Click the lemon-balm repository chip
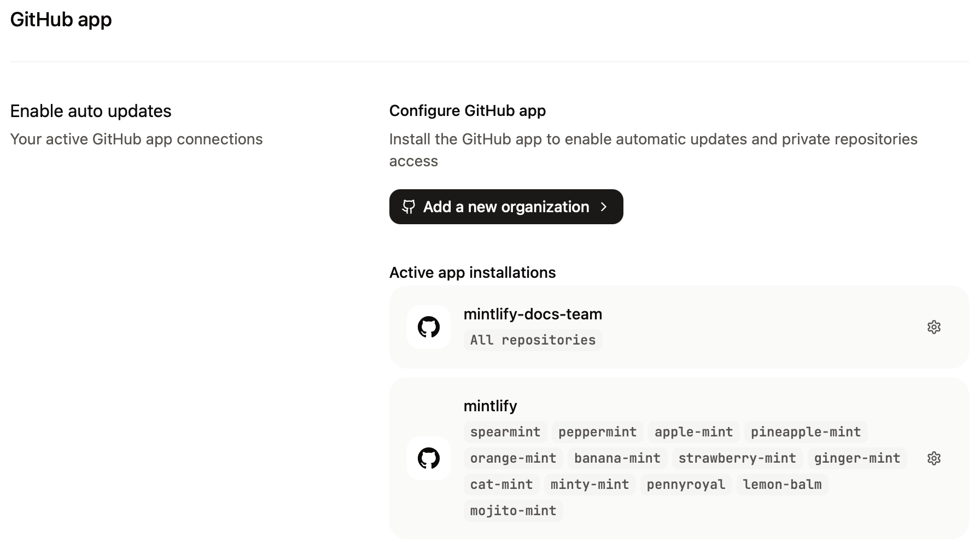980x548 pixels. [x=782, y=484]
